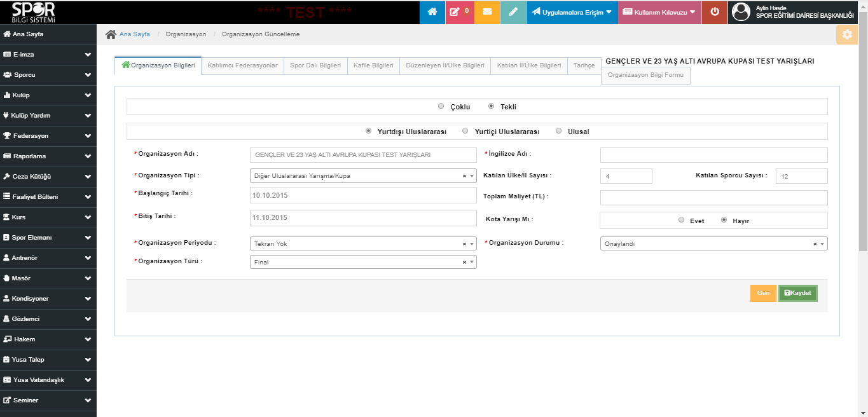Open Organizasyon Bilgi Formu tab
Viewport: 868px width, 417px height.
pos(645,75)
